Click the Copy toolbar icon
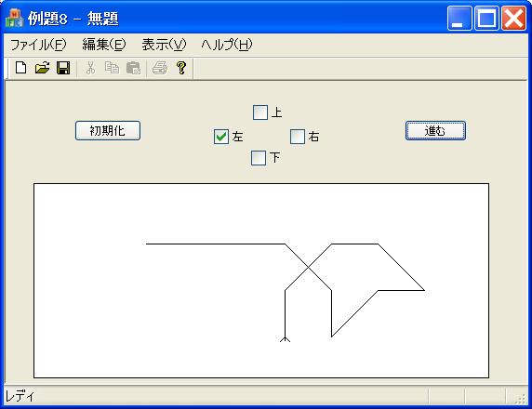532x409 pixels. [x=112, y=68]
